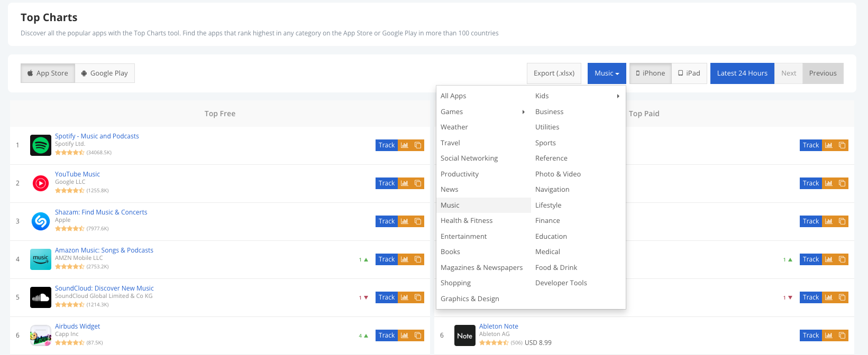Open chart icon in YouTube Music row
The image size is (868, 355).
pos(405,183)
